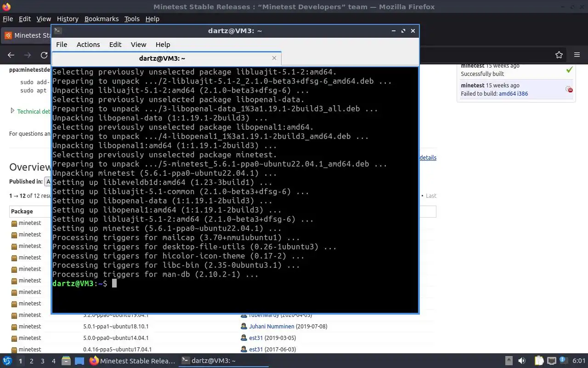Reload the Firefox page

click(x=44, y=55)
